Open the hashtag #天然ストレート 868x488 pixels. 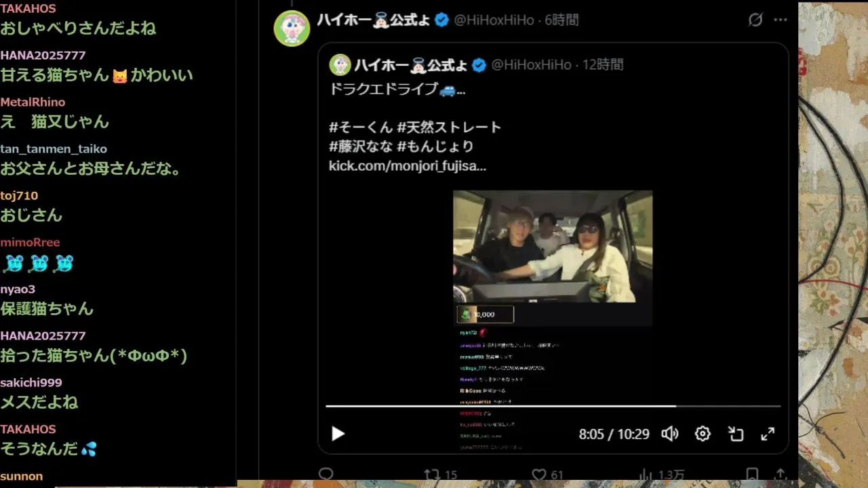448,127
